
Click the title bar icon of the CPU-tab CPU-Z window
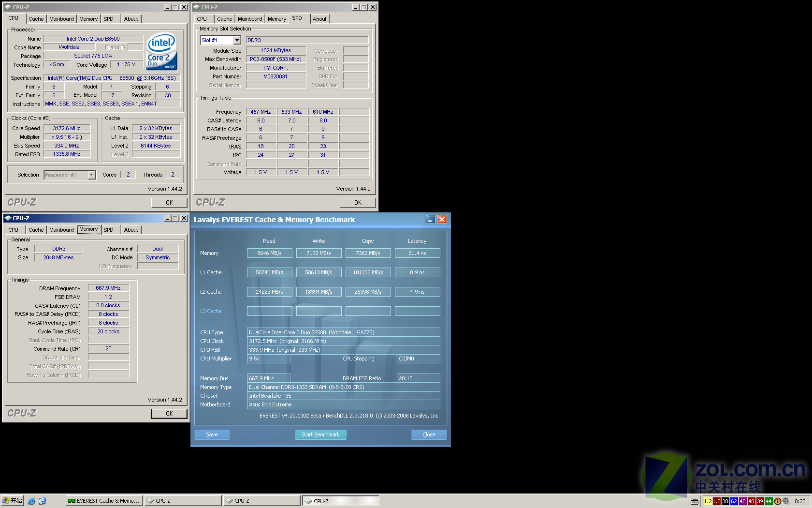coord(8,7)
